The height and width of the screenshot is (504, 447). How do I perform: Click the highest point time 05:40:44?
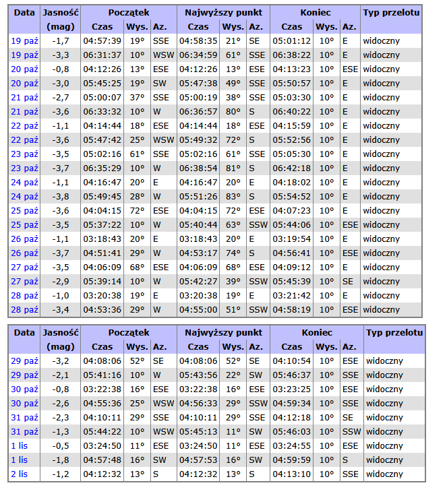[198, 224]
